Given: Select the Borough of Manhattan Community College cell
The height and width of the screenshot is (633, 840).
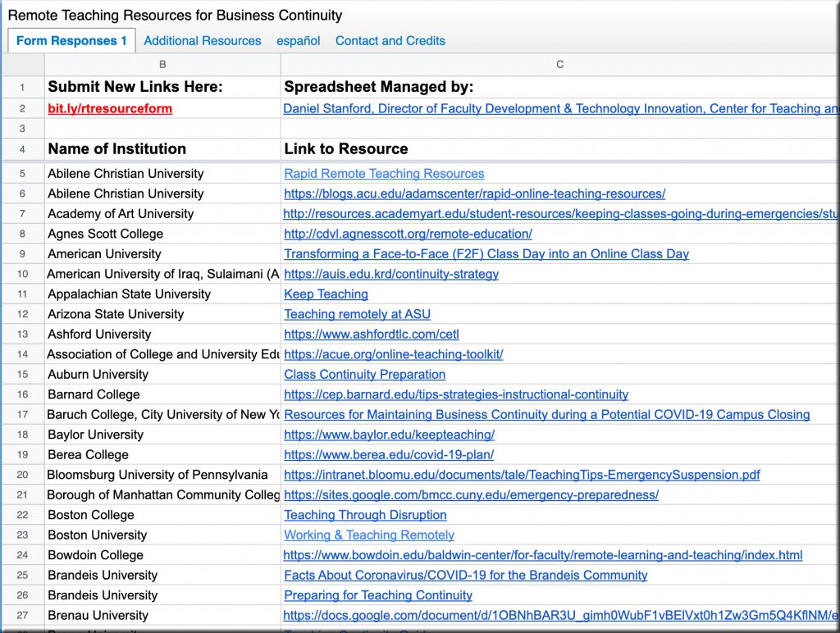Looking at the screenshot, I should click(162, 494).
